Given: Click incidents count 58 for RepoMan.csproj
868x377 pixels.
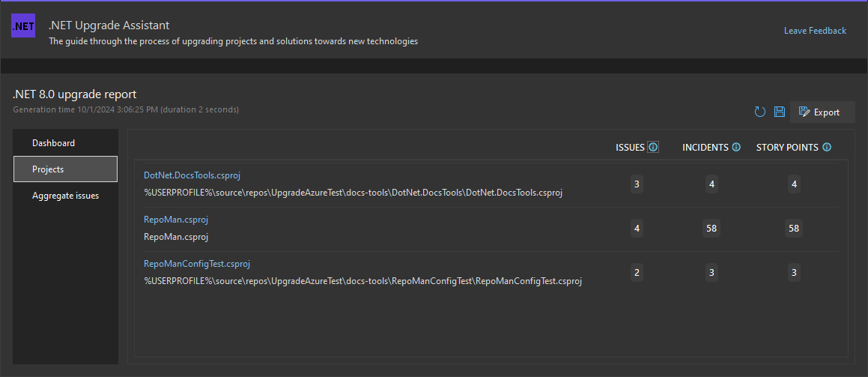Looking at the screenshot, I should (x=711, y=228).
